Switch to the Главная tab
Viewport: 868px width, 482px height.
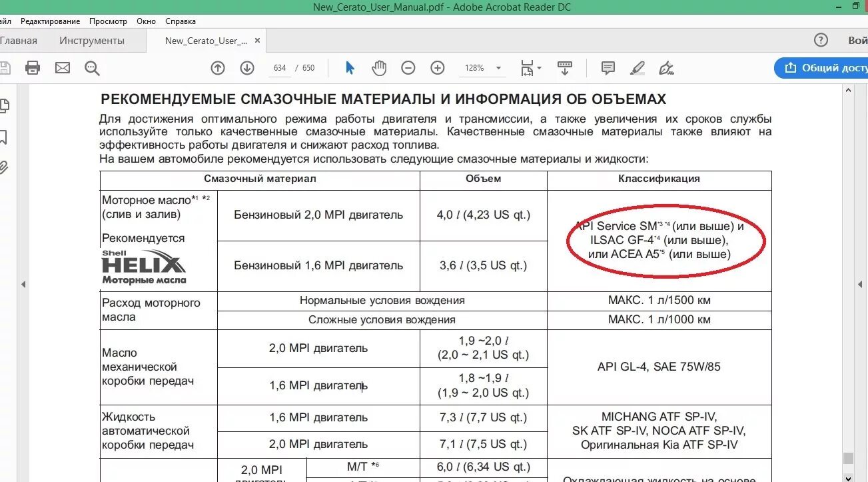click(19, 41)
